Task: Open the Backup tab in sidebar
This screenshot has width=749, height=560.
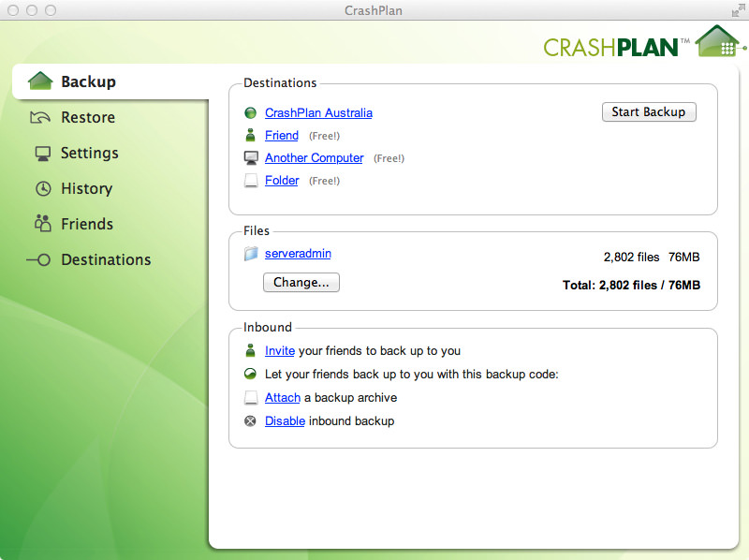Action: 110,81
